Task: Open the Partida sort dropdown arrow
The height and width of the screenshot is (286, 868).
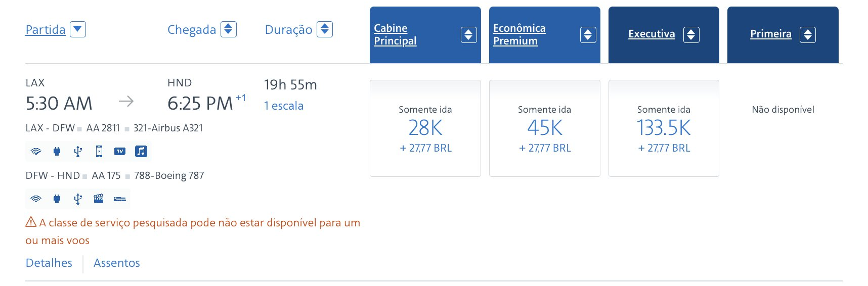Action: point(78,29)
